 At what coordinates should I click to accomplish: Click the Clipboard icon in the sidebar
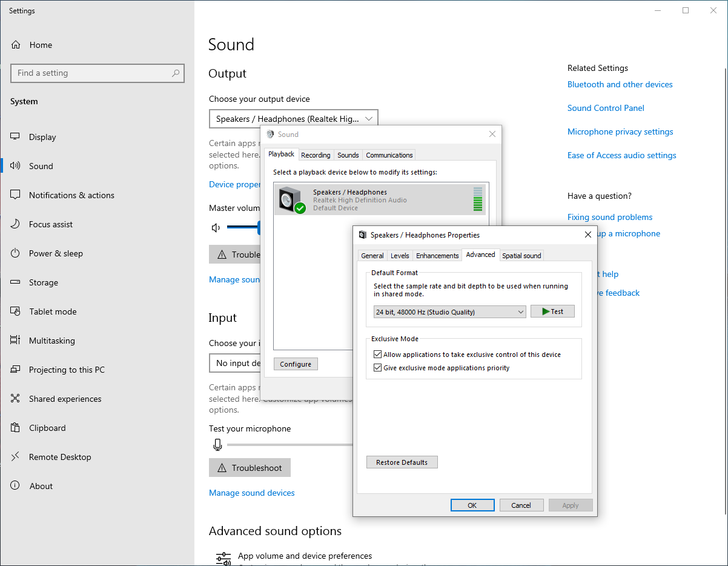(x=16, y=428)
